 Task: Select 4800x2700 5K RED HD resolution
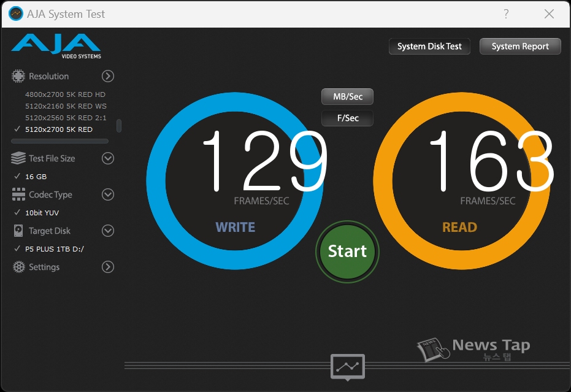point(65,94)
